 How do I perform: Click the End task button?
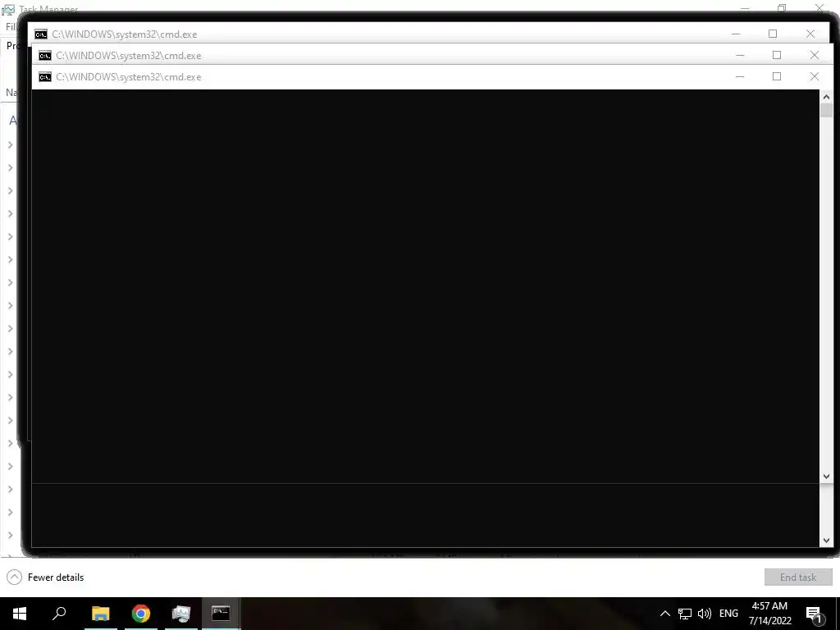[x=798, y=577]
